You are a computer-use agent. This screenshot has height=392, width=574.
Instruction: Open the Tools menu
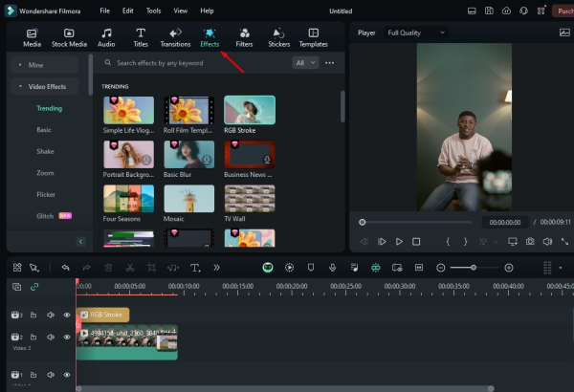pos(153,11)
